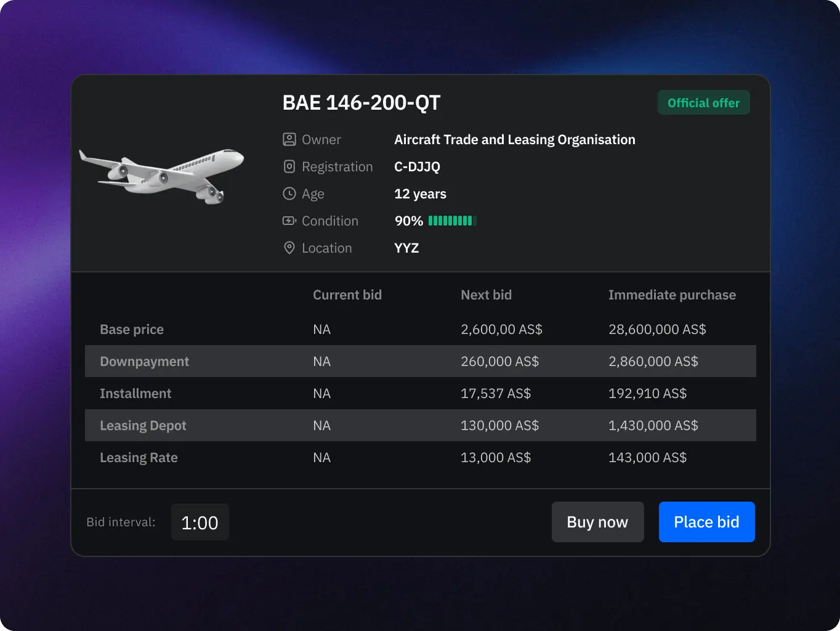Click the Base price row
This screenshot has width=840, height=631.
131,329
